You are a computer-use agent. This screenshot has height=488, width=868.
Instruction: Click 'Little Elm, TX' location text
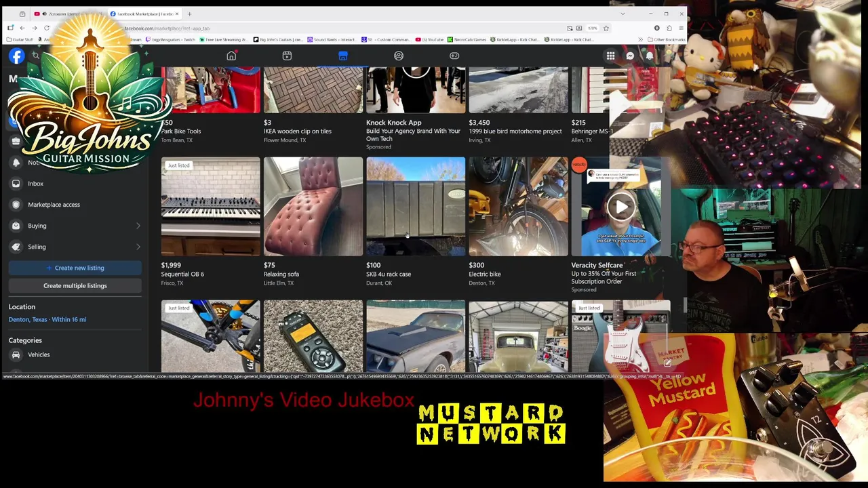click(279, 283)
